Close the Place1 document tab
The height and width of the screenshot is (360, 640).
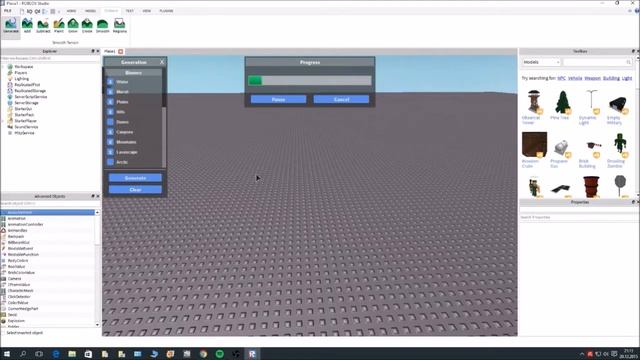click(120, 51)
